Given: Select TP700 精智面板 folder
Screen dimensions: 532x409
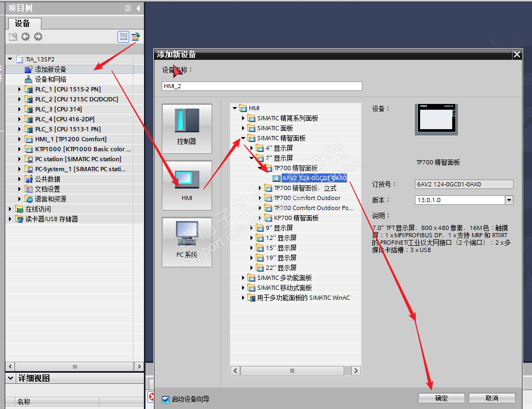Looking at the screenshot, I should 296,168.
